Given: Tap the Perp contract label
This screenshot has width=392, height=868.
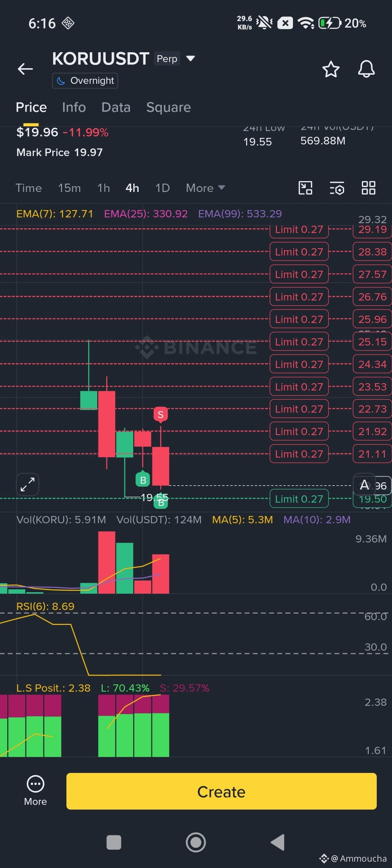Looking at the screenshot, I should point(167,59).
